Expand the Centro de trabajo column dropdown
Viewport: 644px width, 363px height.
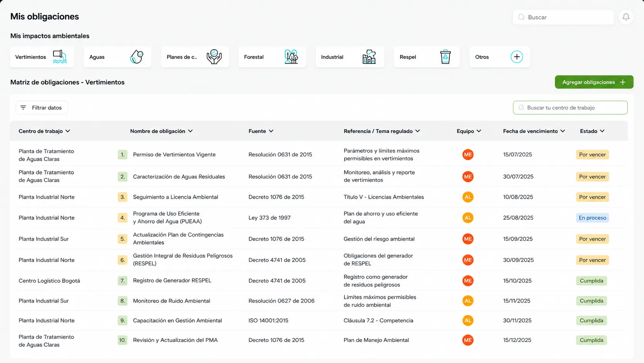pos(68,131)
